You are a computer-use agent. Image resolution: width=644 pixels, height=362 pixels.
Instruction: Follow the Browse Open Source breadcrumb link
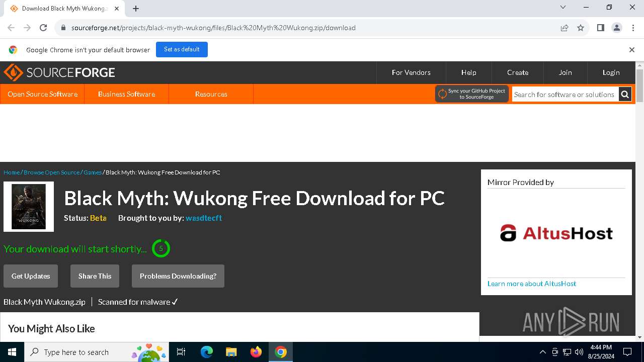(51, 172)
